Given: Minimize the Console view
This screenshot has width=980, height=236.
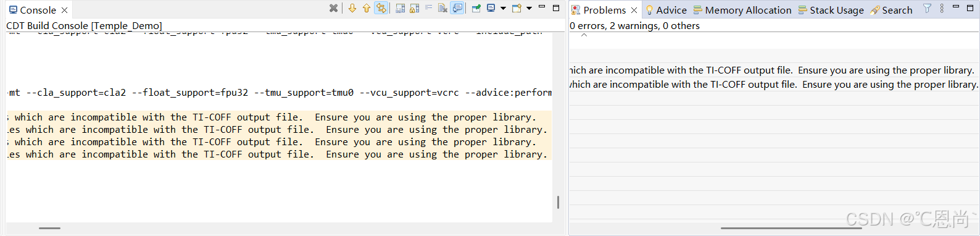Looking at the screenshot, I should point(542,6).
